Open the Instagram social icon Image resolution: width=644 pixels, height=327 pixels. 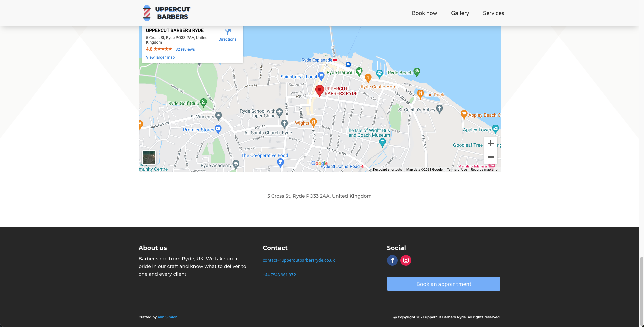tap(406, 260)
